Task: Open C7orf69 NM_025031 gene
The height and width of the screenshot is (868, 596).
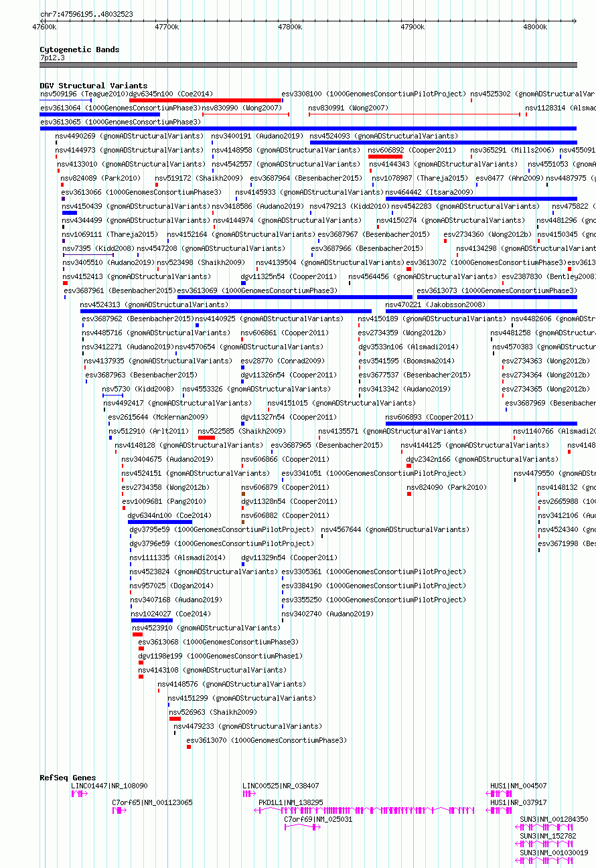Action: pyautogui.click(x=318, y=818)
